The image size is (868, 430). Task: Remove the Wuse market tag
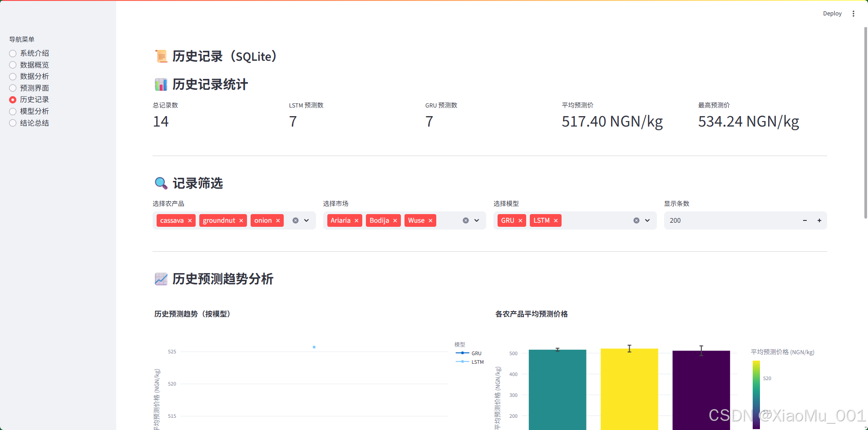(x=430, y=220)
